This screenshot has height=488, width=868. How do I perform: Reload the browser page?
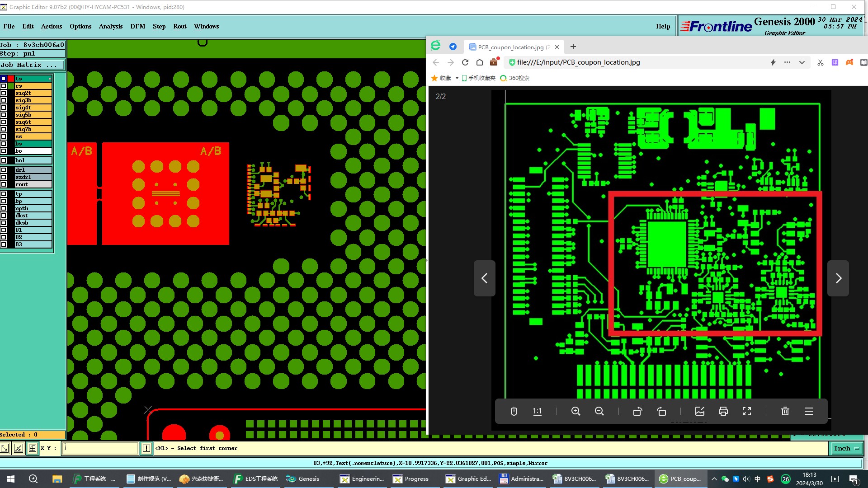point(465,62)
